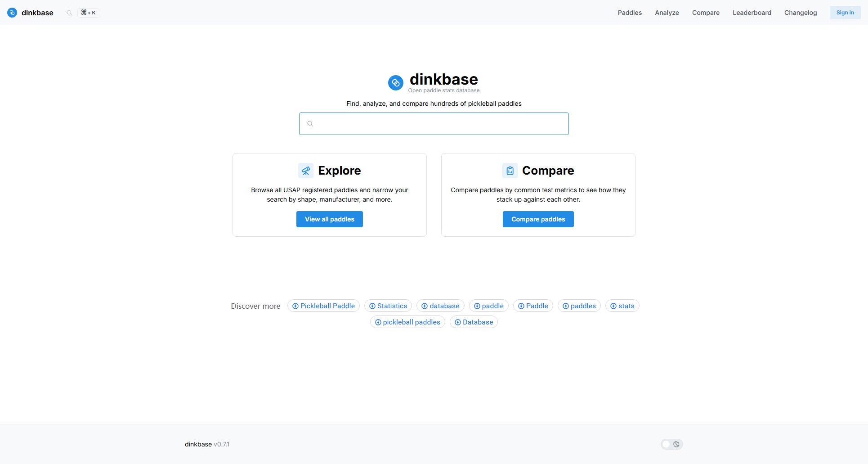Open the paddles discover tag

579,306
